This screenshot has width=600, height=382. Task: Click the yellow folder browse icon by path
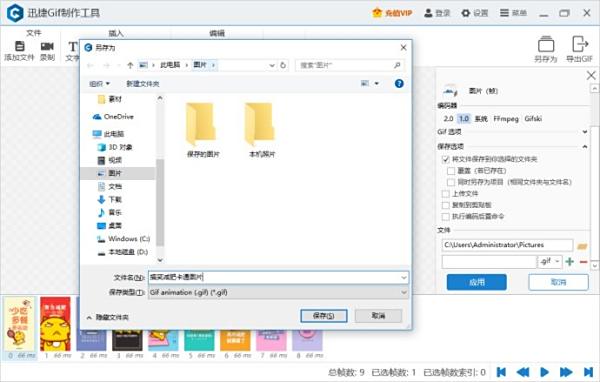click(582, 246)
